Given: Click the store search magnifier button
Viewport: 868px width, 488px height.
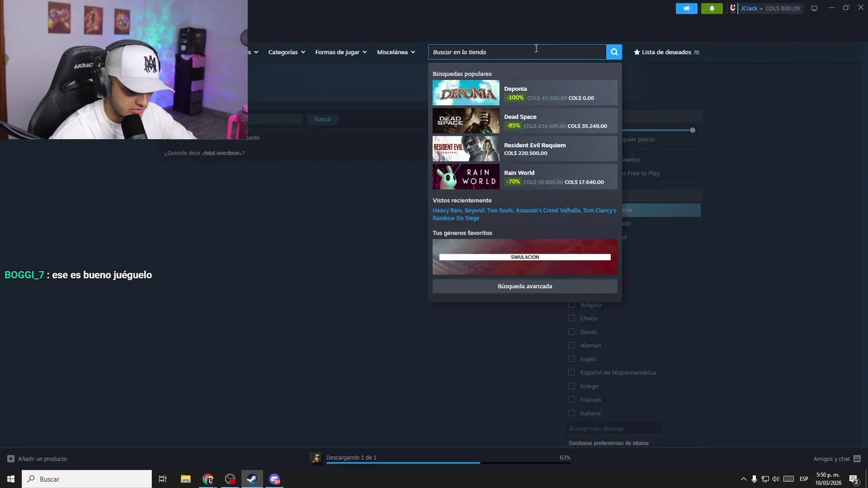Looking at the screenshot, I should 614,52.
